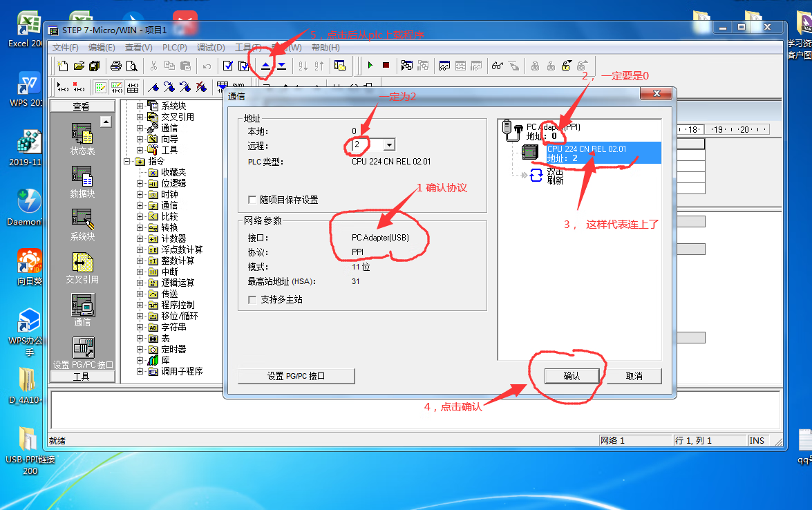This screenshot has height=510, width=812.
Task: Click the 确认 button in the dialog
Action: (572, 376)
